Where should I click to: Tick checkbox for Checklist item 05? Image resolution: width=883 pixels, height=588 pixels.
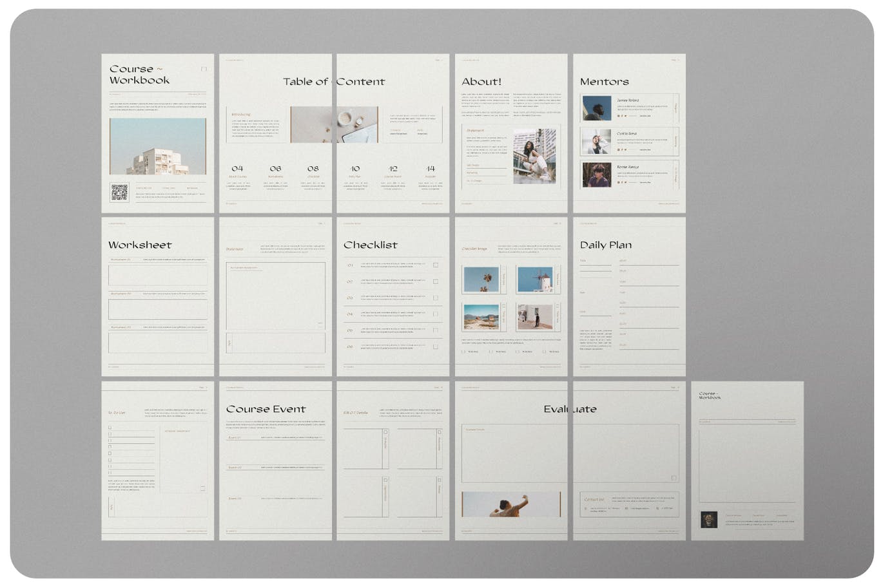(436, 330)
